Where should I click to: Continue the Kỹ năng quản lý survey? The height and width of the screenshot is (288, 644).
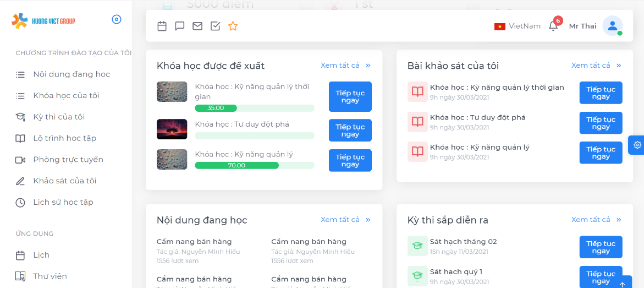coord(601,153)
